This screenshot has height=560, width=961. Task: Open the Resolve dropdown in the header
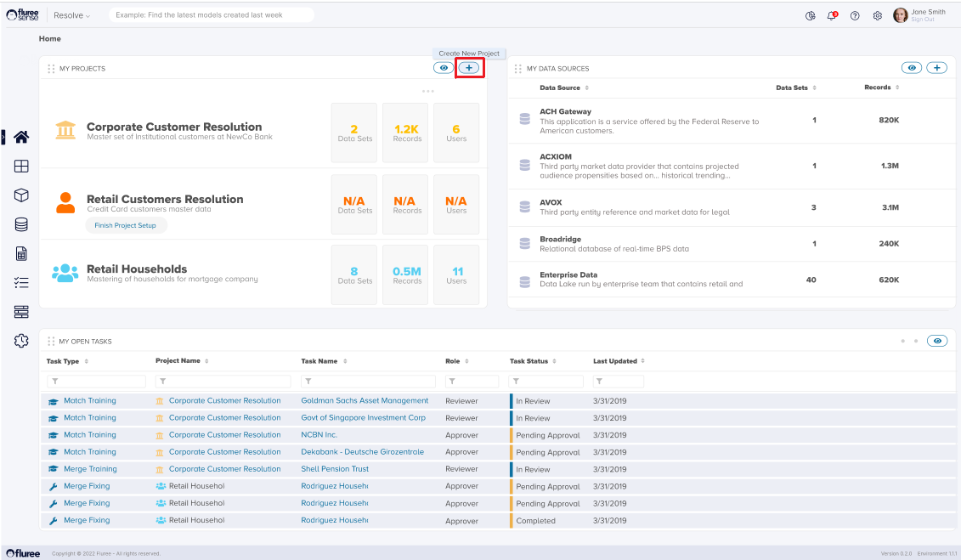(x=71, y=15)
